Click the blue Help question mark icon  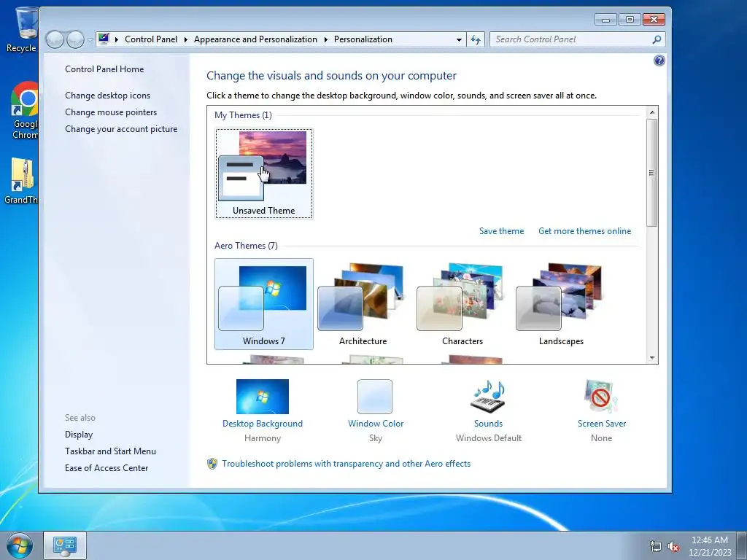659,61
